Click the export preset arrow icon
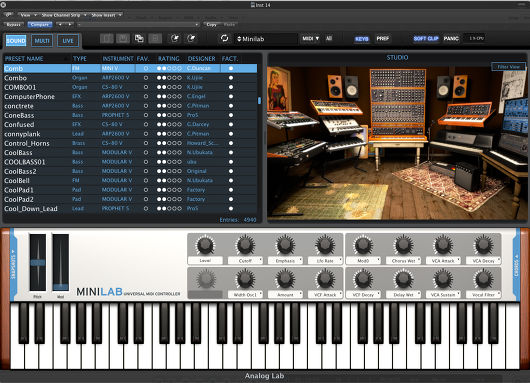Viewport: 530px width, 383px height. click(191, 39)
